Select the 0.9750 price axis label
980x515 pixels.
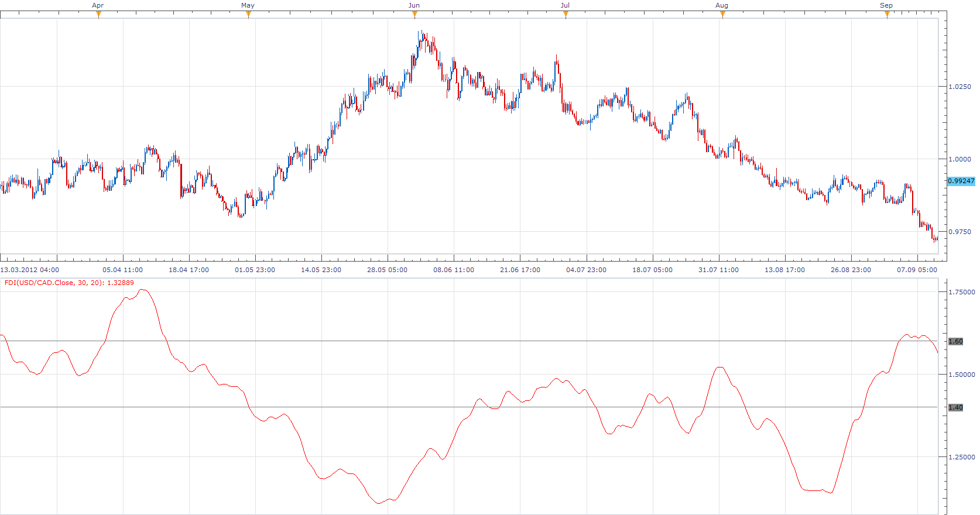[960, 232]
